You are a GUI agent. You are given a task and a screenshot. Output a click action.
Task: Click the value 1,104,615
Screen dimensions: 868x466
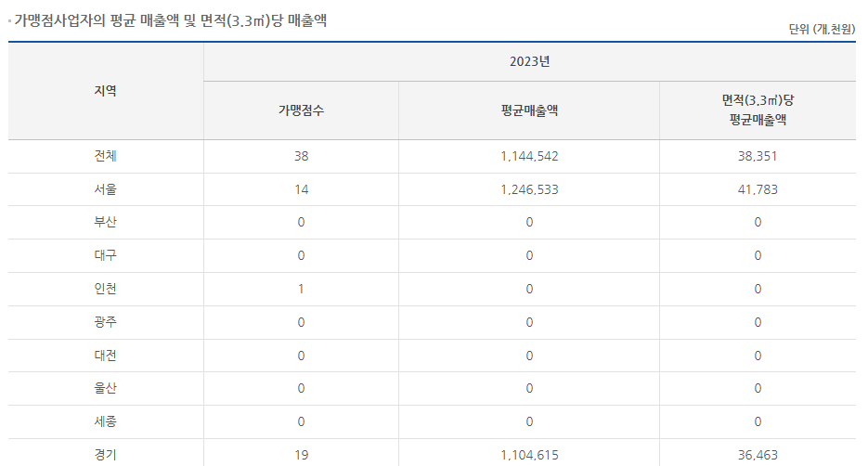point(529,455)
